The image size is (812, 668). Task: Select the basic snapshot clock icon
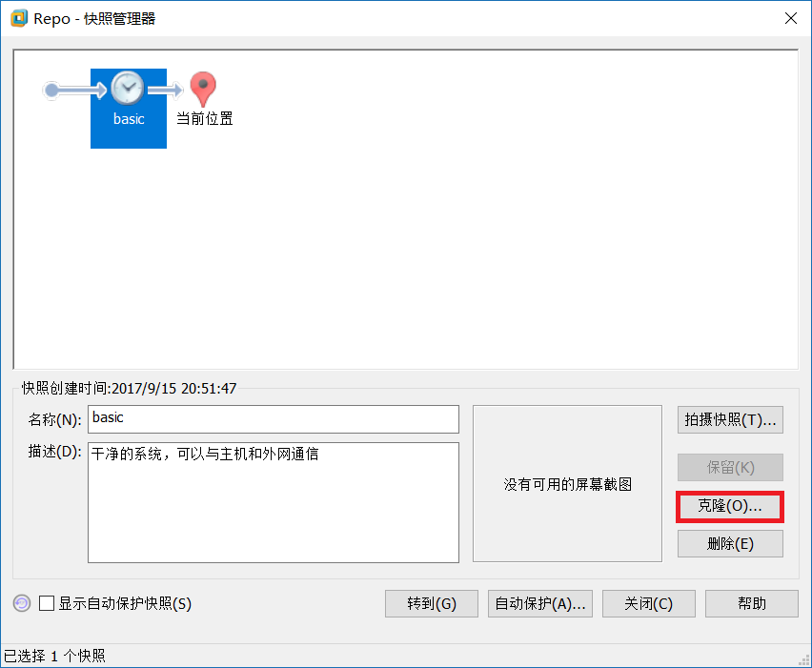128,89
